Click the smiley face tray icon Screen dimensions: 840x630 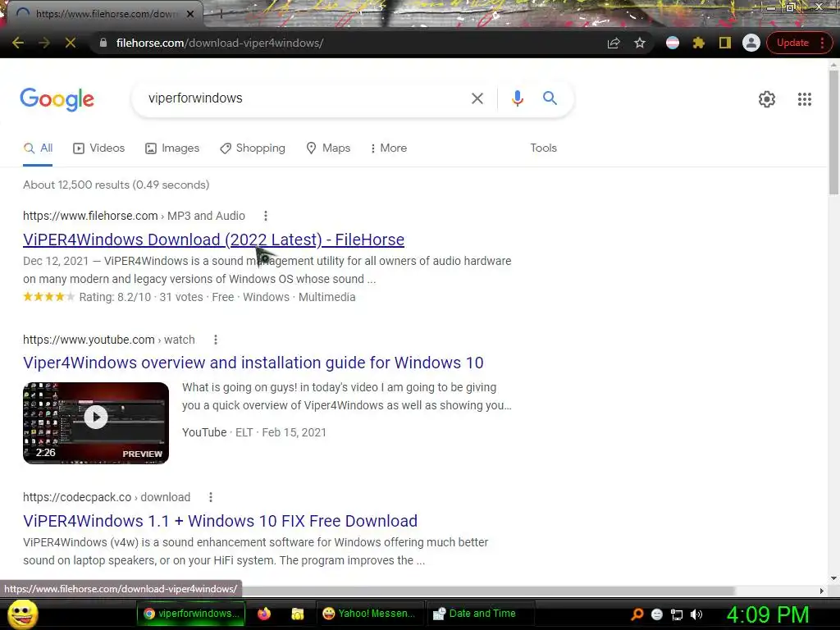coord(657,614)
